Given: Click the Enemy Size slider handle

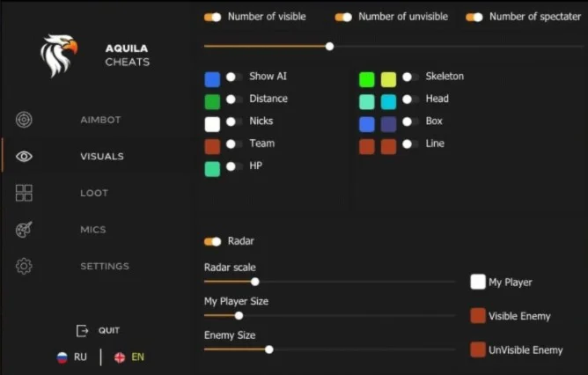Looking at the screenshot, I should tap(268, 349).
